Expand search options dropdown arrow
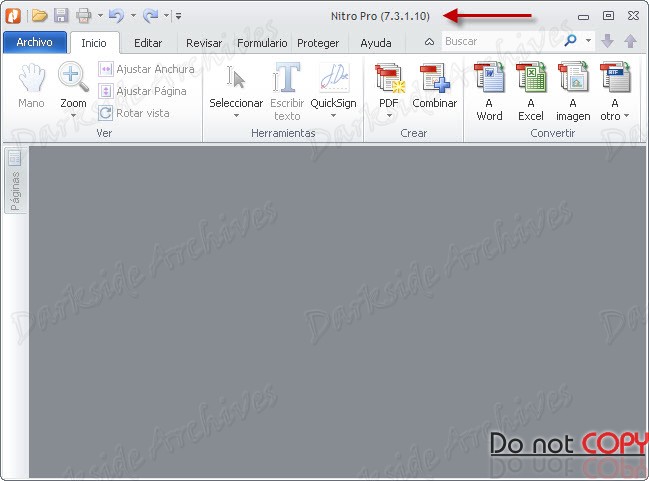Viewport: 649px width, 481px height. click(588, 41)
